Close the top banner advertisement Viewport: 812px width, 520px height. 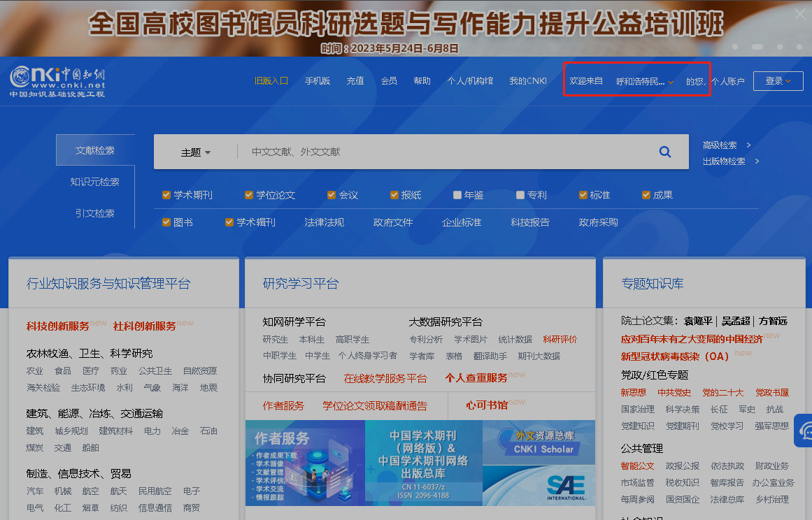(x=800, y=14)
